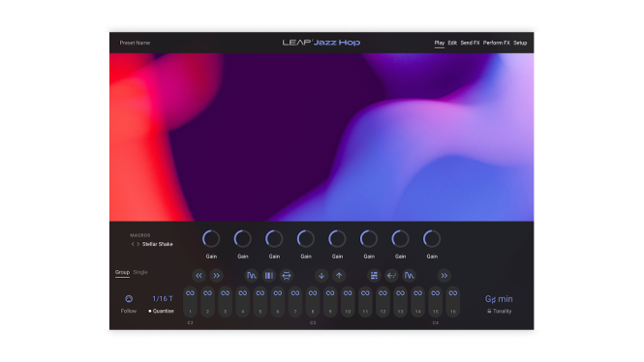Select the Single mode tab

click(x=140, y=272)
